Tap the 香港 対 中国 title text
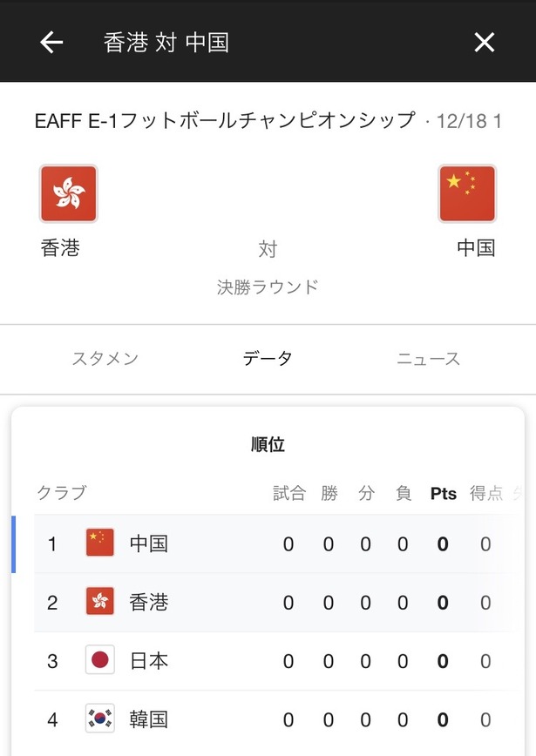This screenshot has width=536, height=756. (x=166, y=43)
